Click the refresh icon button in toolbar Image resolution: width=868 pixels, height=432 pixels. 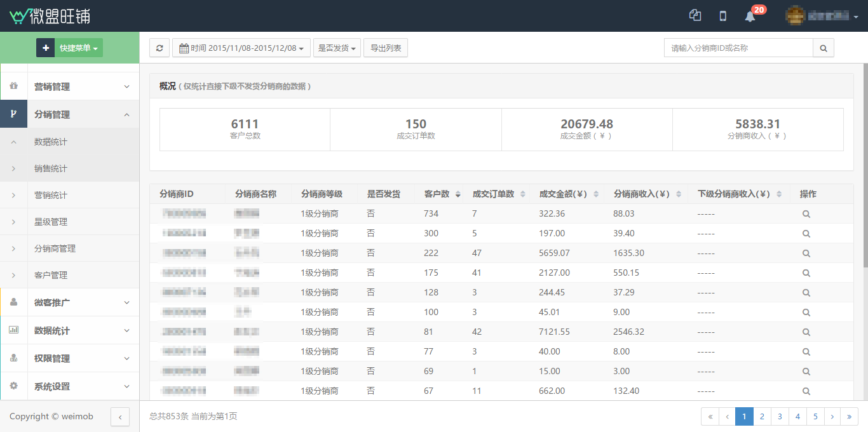click(x=159, y=48)
